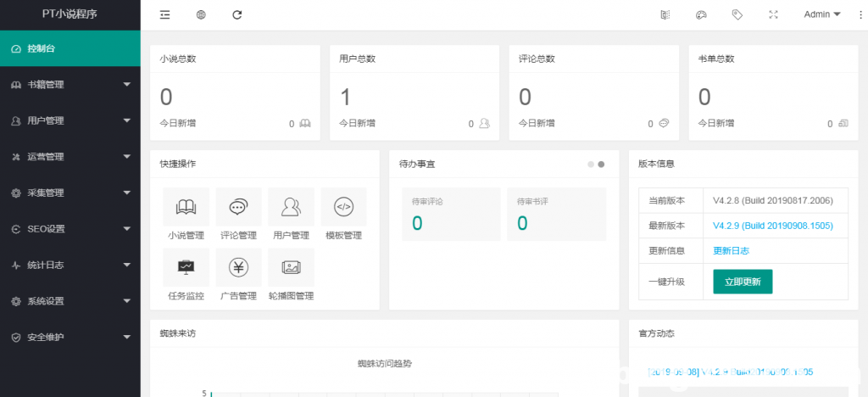This screenshot has height=397, width=868.
Task: Open the 小说管理 book icon shortcut
Action: click(x=186, y=207)
